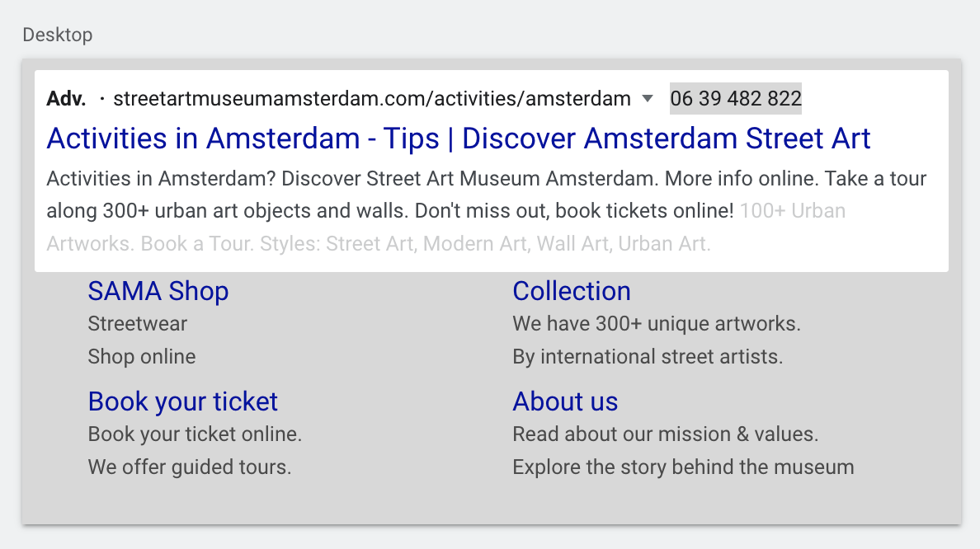The width and height of the screenshot is (980, 549).
Task: Click 'By international street artists.' text
Action: click(x=648, y=357)
